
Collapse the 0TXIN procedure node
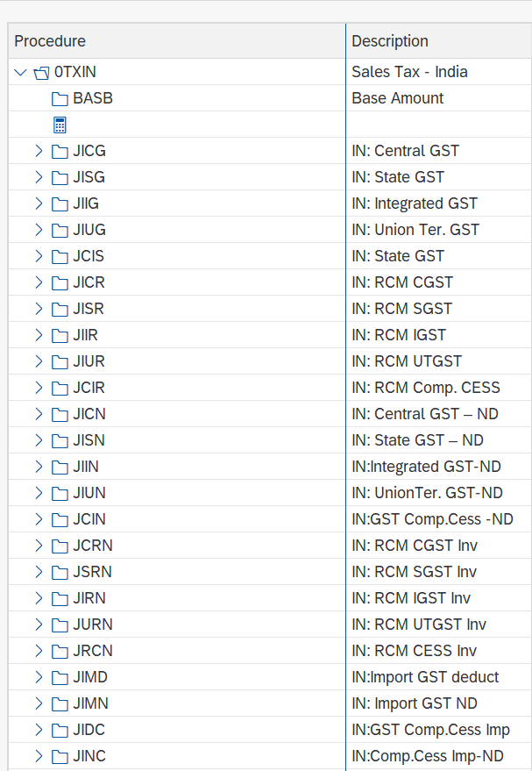(x=21, y=72)
